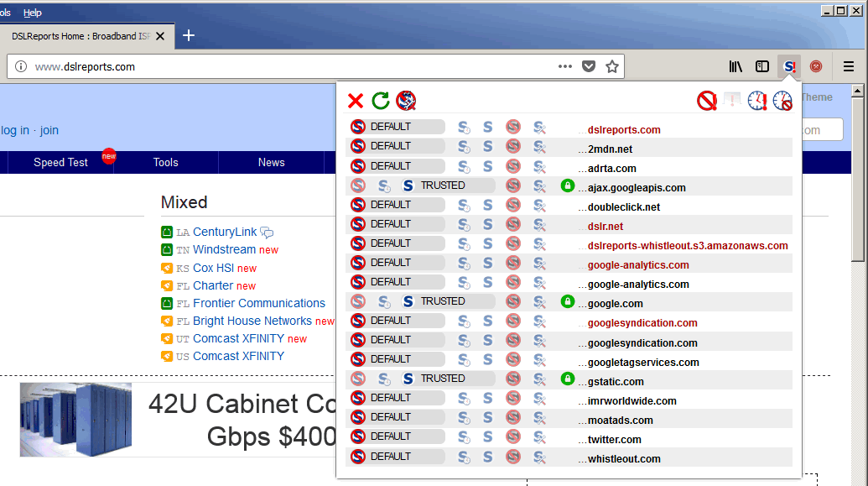Open the UT Comcast XFINITY review
This screenshot has width=868, height=486.
[238, 338]
